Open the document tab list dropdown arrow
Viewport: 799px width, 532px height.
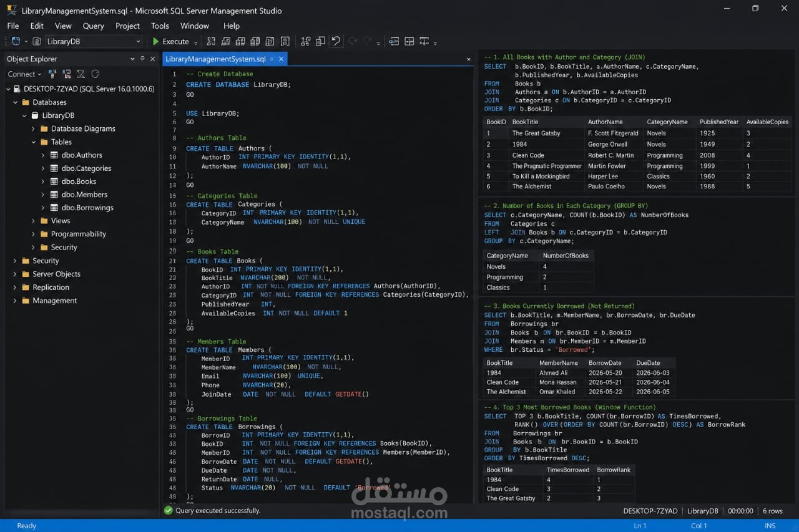469,59
